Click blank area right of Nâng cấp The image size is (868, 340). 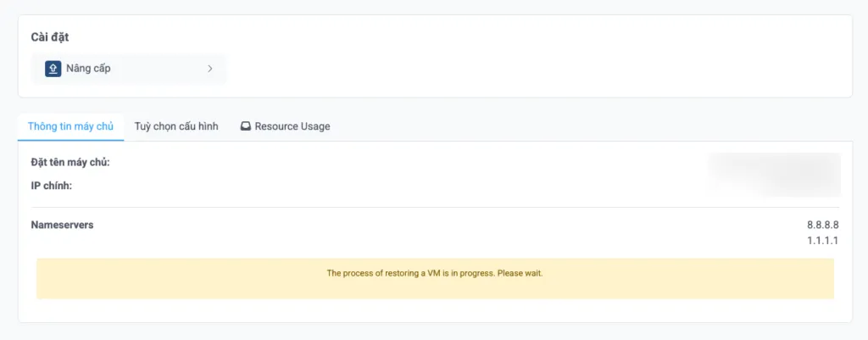coord(509,69)
